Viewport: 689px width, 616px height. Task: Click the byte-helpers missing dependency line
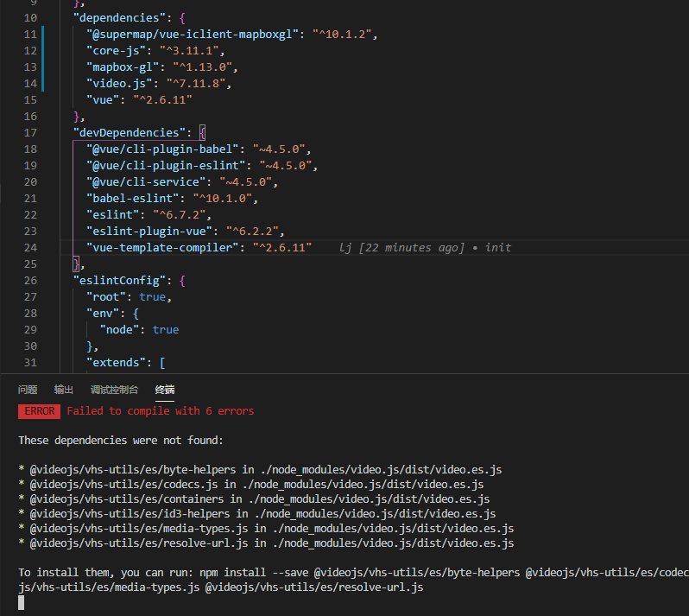coord(260,470)
